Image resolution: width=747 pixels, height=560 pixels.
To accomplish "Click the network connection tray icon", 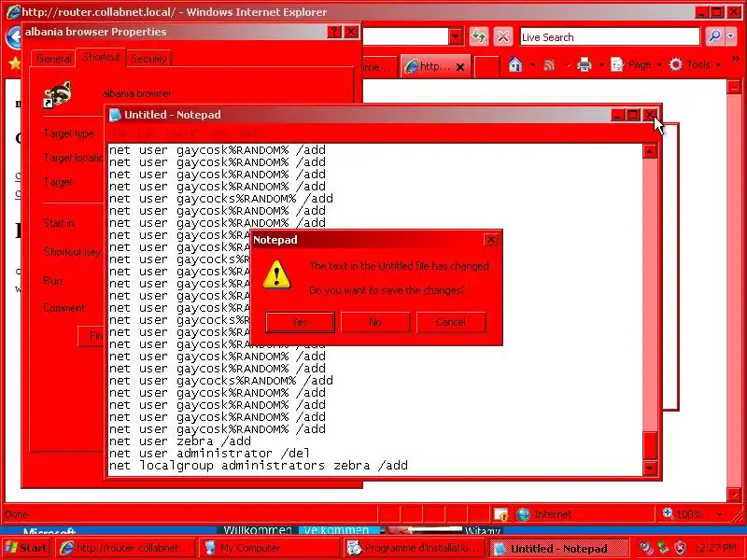I will click(x=663, y=548).
